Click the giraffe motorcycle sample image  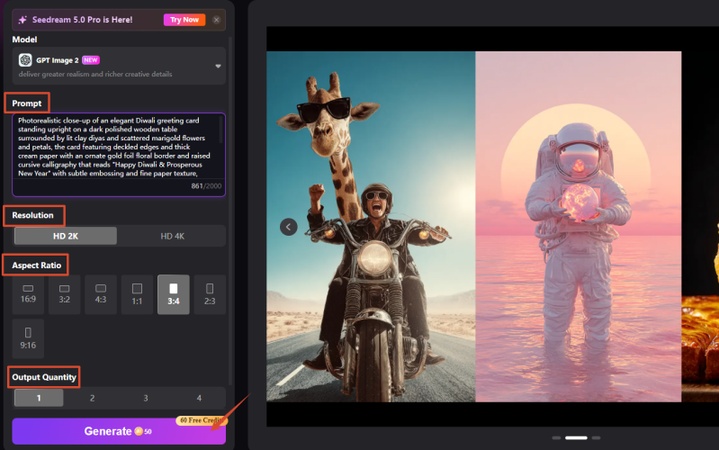point(371,227)
